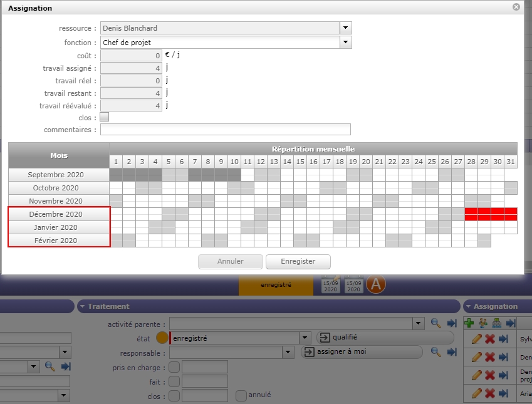This screenshot has height=404, width=532.
Task: Tick the pris en charge checkbox
Action: pyautogui.click(x=174, y=367)
